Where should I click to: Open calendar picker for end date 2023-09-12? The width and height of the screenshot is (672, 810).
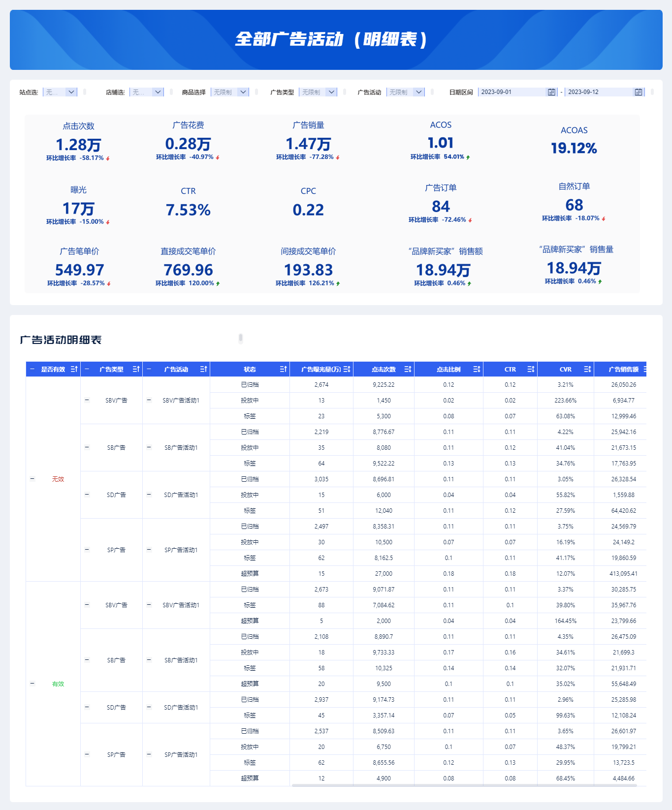[638, 92]
